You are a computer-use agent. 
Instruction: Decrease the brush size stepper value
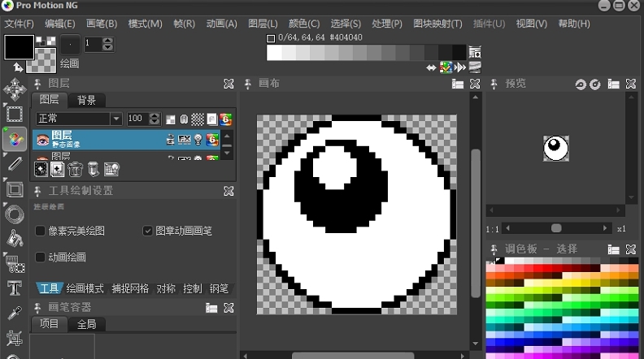tap(107, 48)
